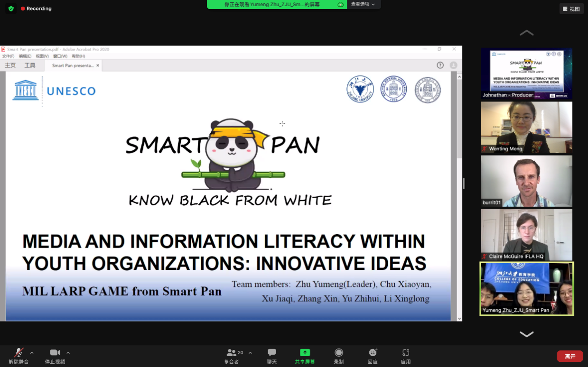Open the participants (参会者) panel
The height and width of the screenshot is (367, 588).
click(x=232, y=353)
